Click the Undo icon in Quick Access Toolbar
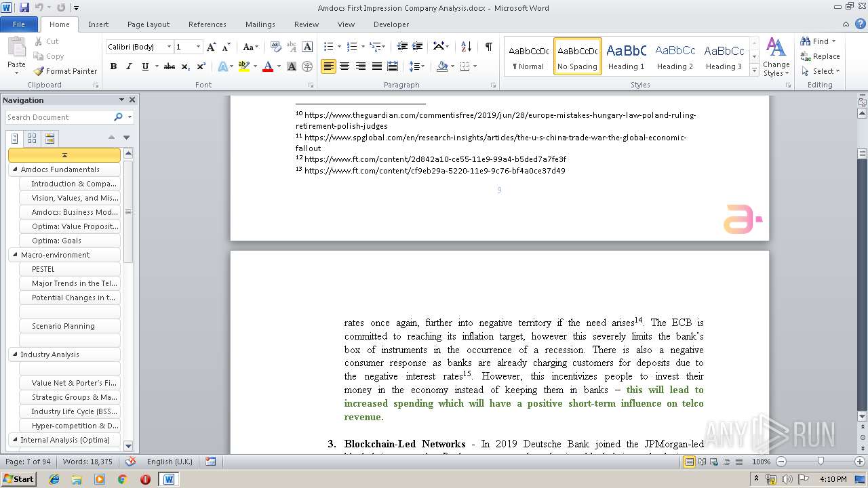The width and height of the screenshot is (868, 488). click(x=39, y=7)
